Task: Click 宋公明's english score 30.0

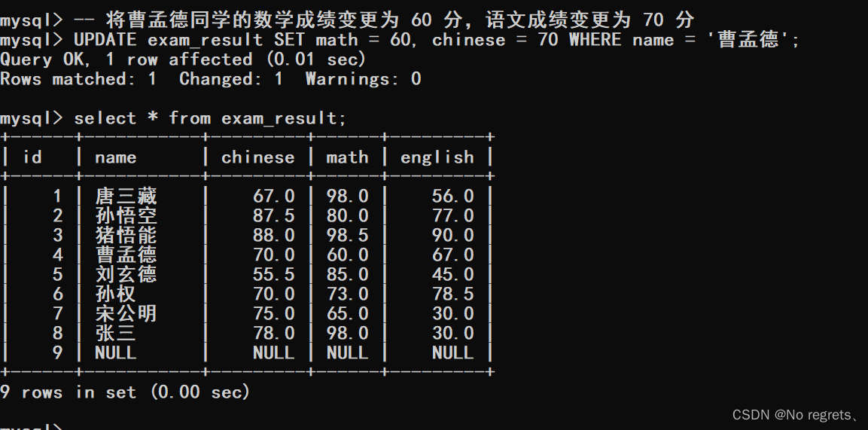Action: (x=453, y=314)
